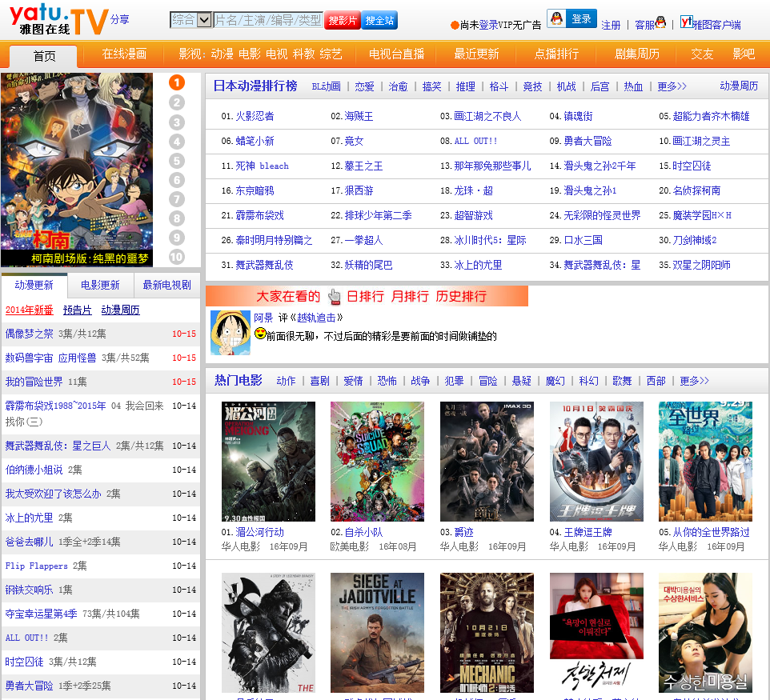Screen dimensions: 770x700
Task: Select carousel slide number 5
Action: [x=177, y=161]
